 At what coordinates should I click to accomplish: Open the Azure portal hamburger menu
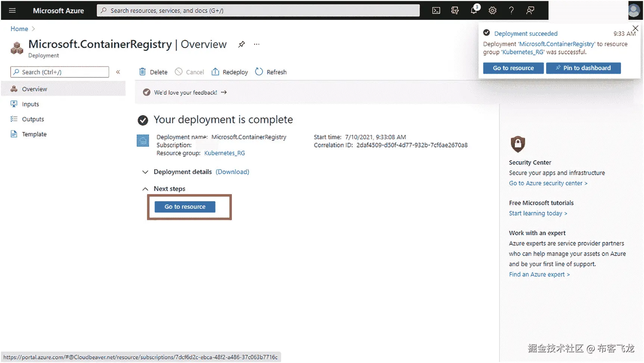pyautogui.click(x=12, y=10)
